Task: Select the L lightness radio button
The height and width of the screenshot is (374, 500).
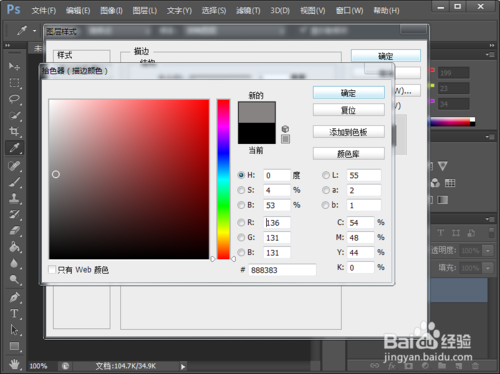Action: coord(326,175)
